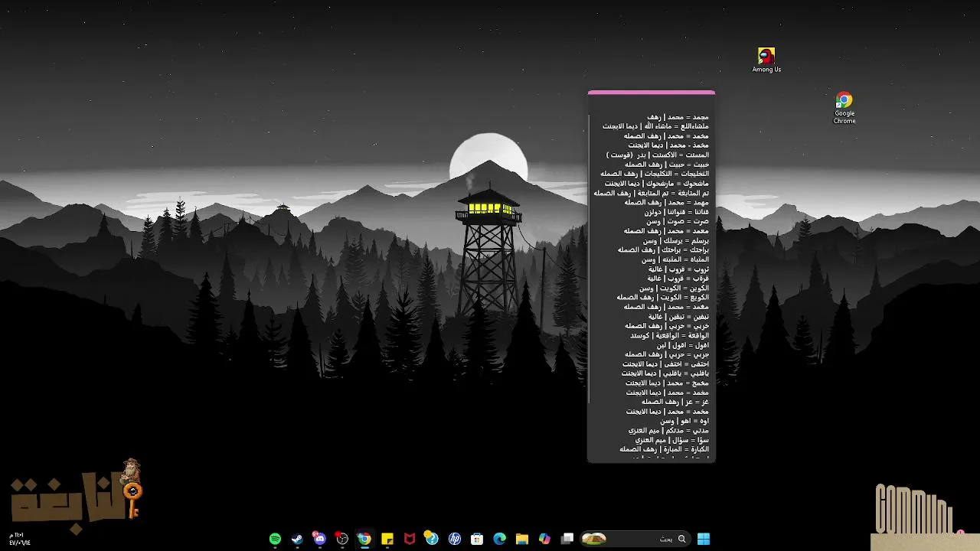The image size is (980, 551).
Task: Click the line 'عز = عز | رهف الصمله'
Action: pyautogui.click(x=675, y=402)
